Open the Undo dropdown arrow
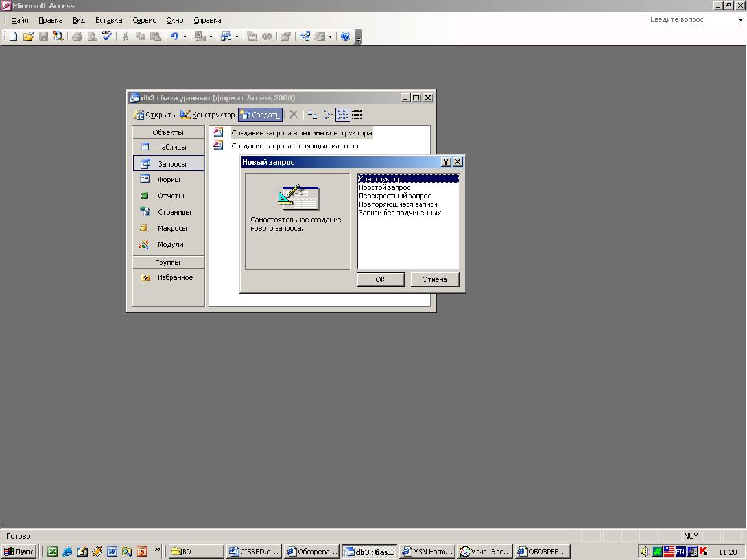 185,37
